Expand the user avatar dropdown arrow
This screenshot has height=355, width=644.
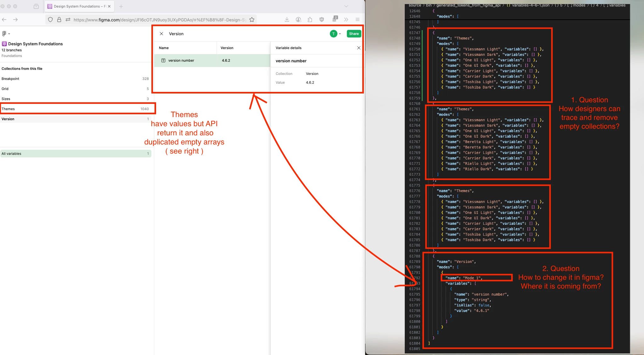[x=340, y=34]
